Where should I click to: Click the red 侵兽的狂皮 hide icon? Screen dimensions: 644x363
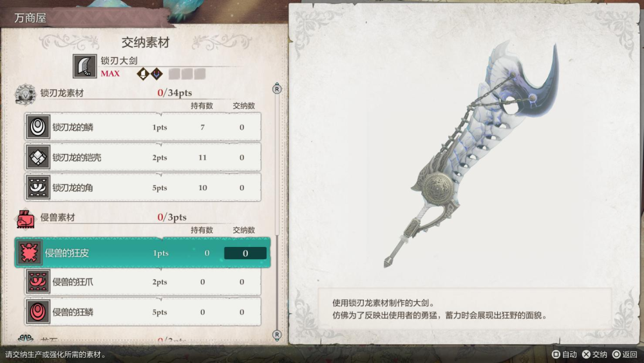tap(29, 252)
